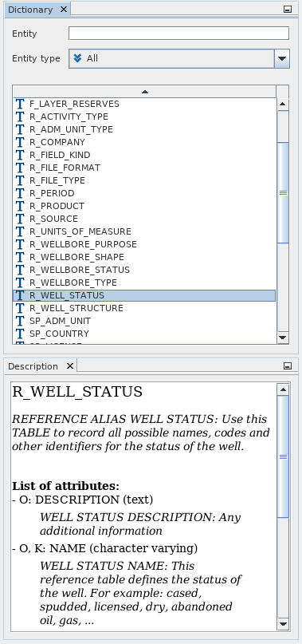This screenshot has height=644, width=302.
Task: Click the table icon of R_FILE_FORMAT
Action: pos(20,168)
